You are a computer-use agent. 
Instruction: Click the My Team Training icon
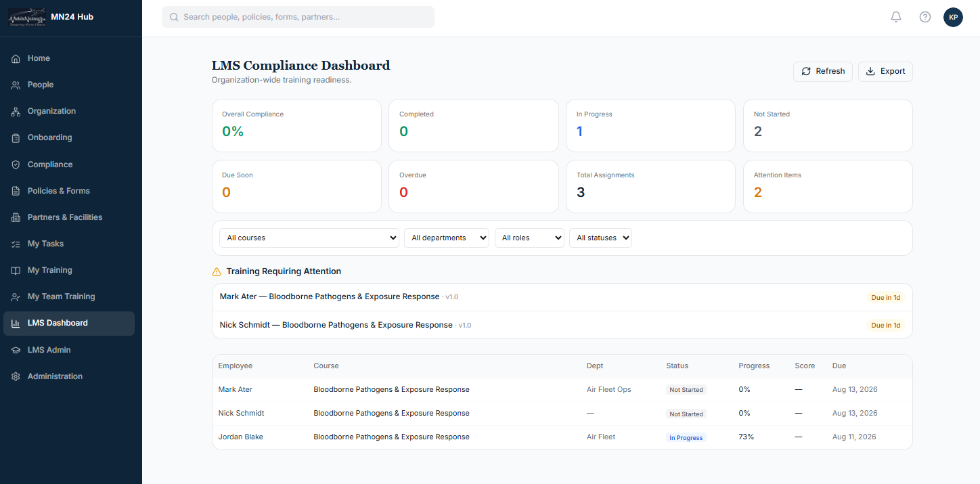16,296
